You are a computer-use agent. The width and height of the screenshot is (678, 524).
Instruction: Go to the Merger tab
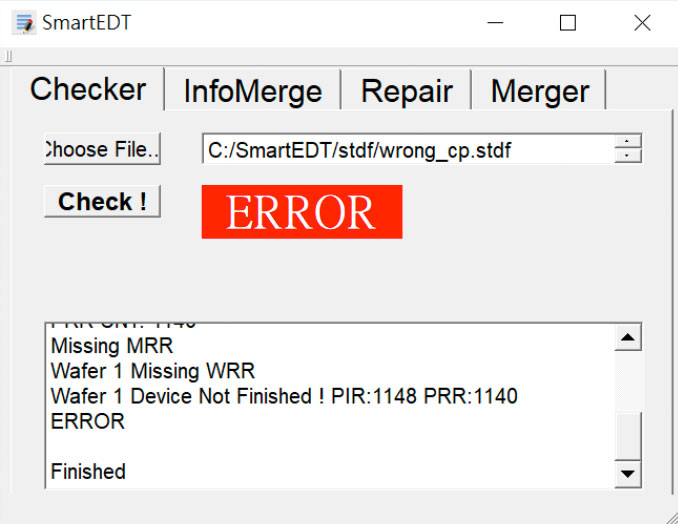pos(539,91)
